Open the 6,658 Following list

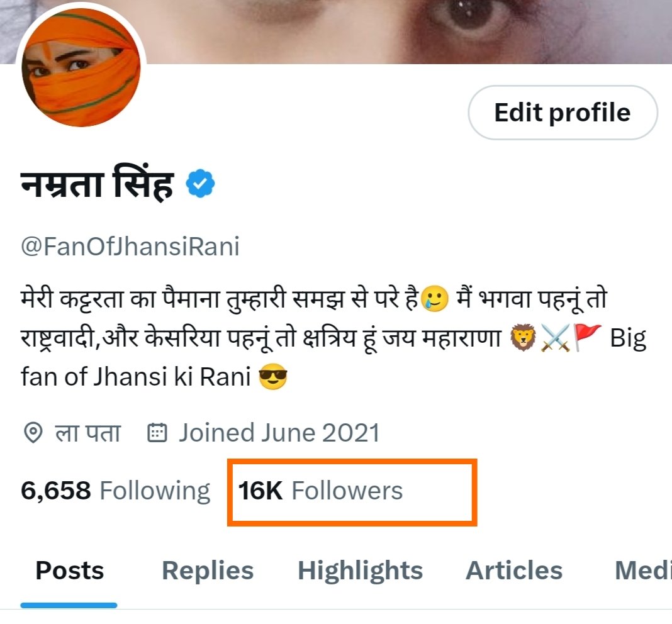click(115, 491)
